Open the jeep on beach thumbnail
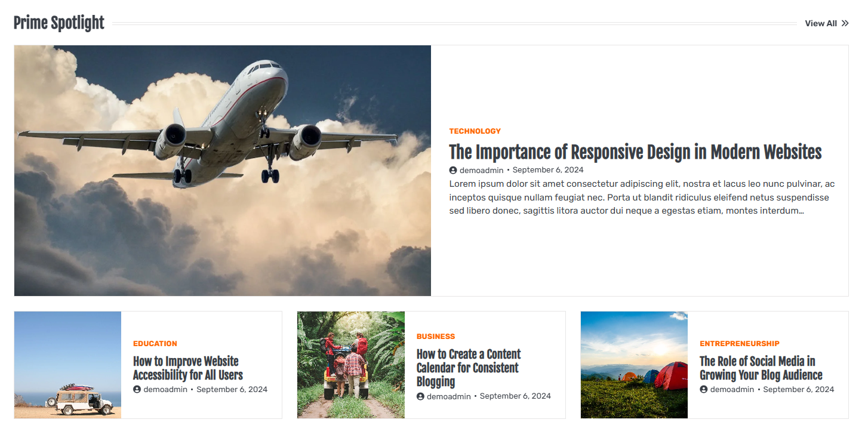868x444 pixels. pos(68,365)
